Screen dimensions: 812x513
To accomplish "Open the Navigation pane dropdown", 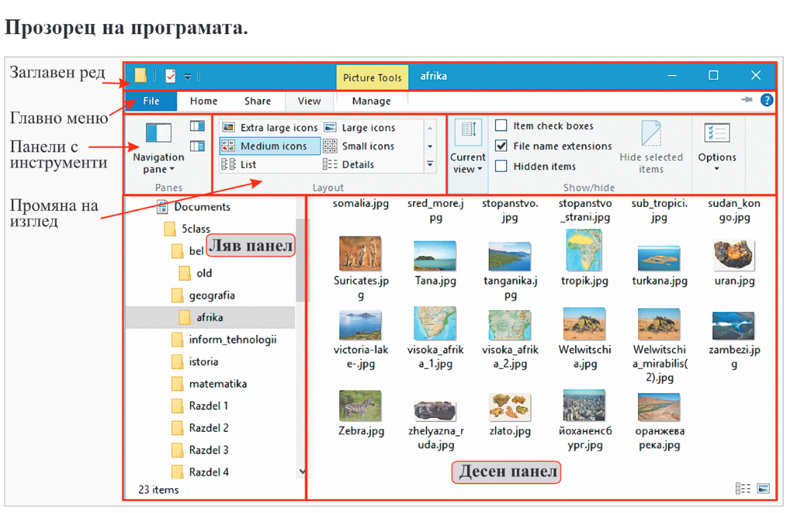I will (x=158, y=163).
